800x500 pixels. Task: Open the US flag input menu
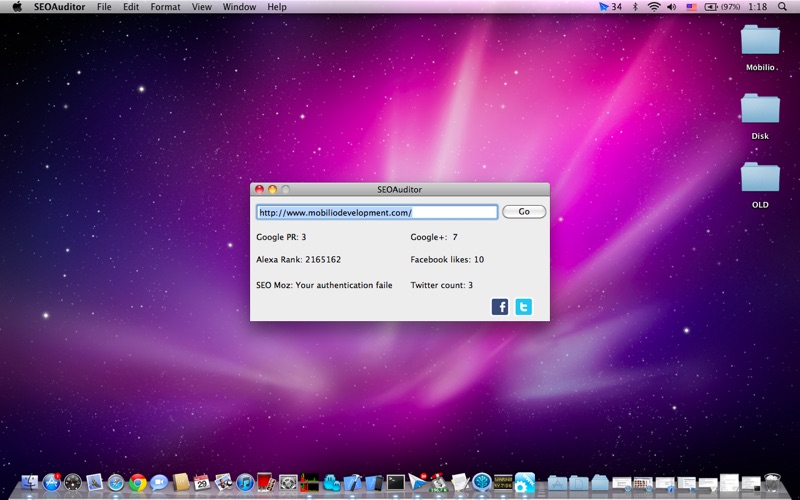pyautogui.click(x=691, y=7)
